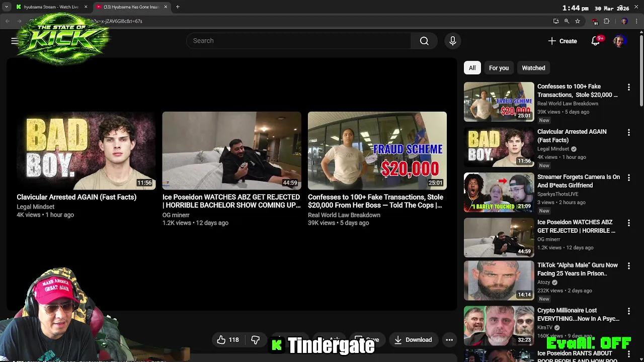
Task: Click the 1:44 pm clock text
Action: pyautogui.click(x=576, y=8)
